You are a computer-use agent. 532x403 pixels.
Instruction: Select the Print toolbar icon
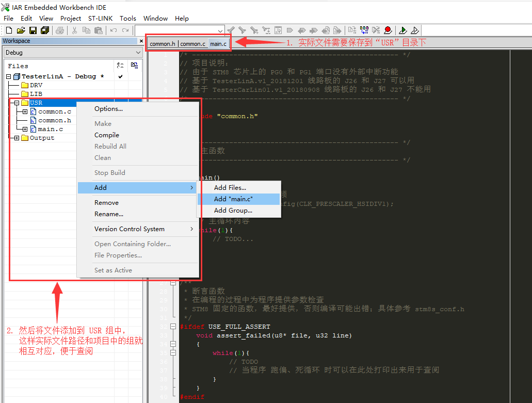(59, 30)
